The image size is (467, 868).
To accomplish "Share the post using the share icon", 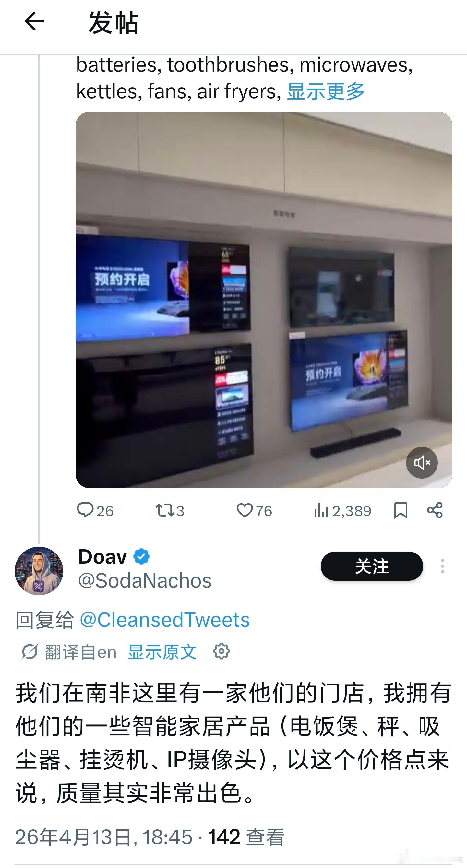I will click(435, 510).
